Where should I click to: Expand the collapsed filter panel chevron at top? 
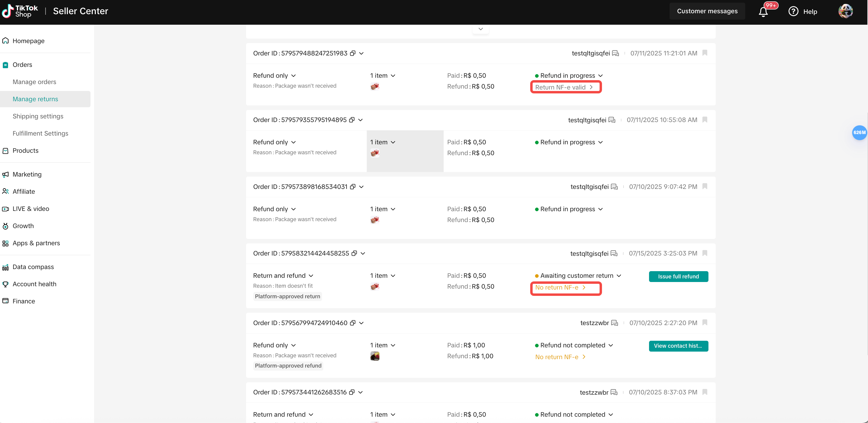(480, 29)
